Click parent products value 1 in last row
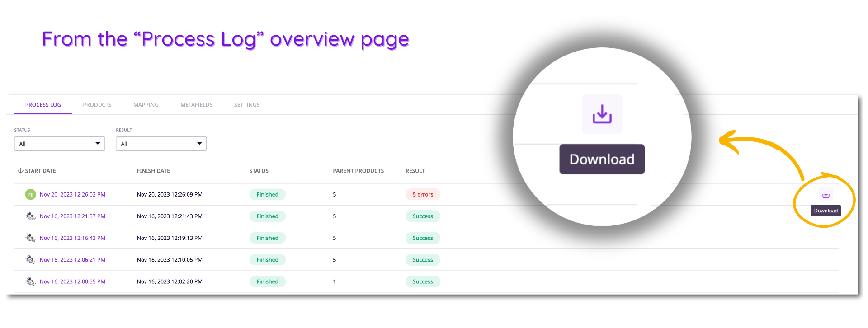The image size is (868, 328). [335, 281]
